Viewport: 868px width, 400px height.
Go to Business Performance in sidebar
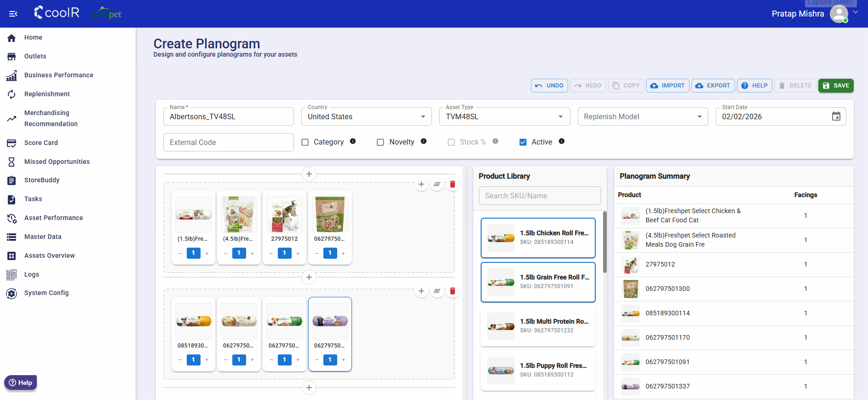[58, 75]
